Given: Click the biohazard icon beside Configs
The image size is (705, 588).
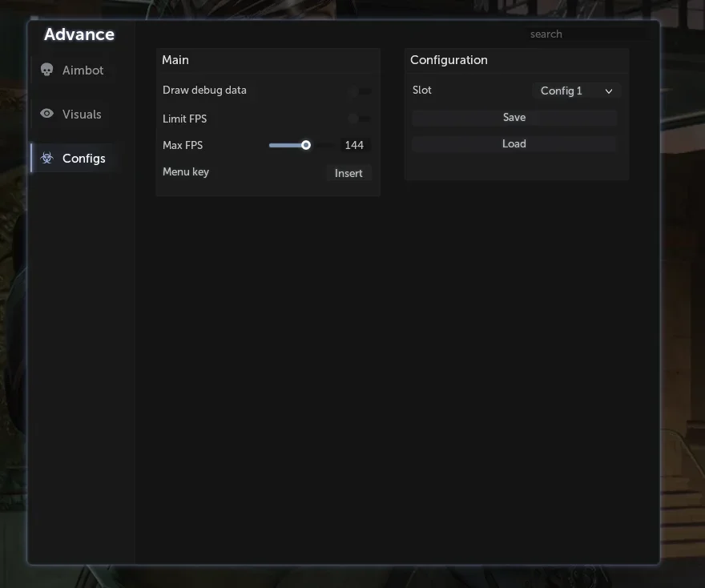Looking at the screenshot, I should point(46,158).
